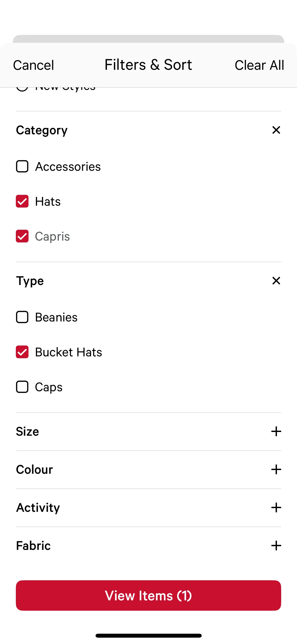Collapse the Type section with X icon
297x644 pixels.
[276, 280]
